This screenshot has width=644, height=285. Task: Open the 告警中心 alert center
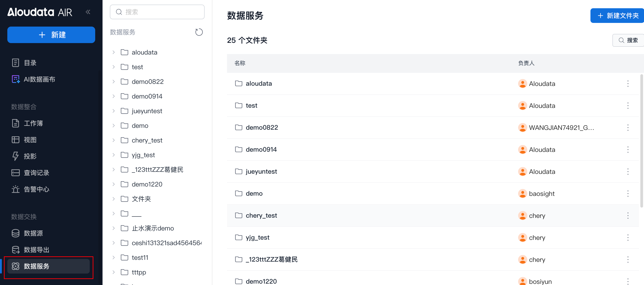(x=36, y=189)
